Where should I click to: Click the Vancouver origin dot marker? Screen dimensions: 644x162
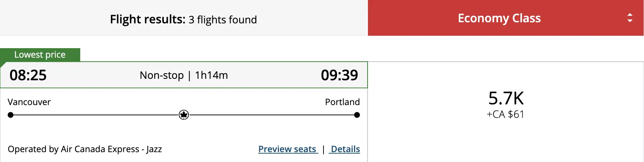(x=11, y=115)
